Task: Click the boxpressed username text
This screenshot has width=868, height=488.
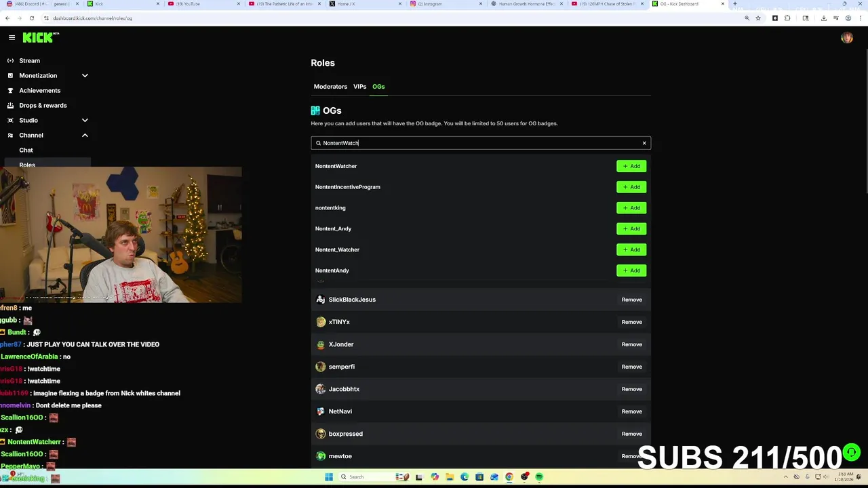Action: pos(346,434)
